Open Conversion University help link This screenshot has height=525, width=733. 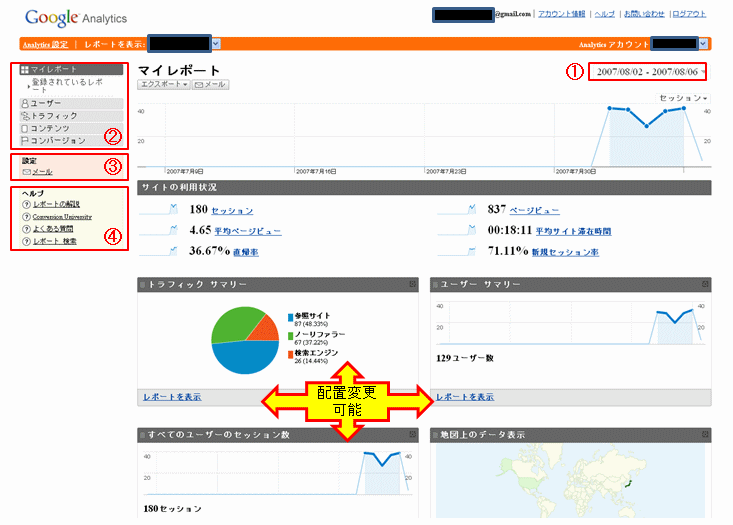click(x=62, y=217)
